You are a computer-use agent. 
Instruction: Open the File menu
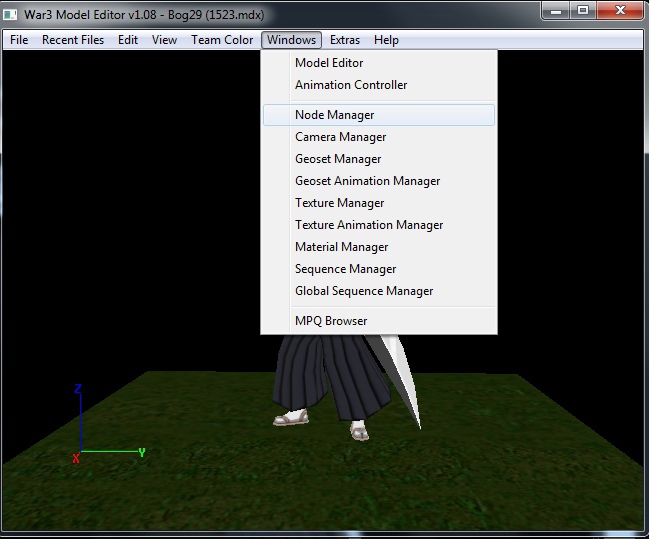pyautogui.click(x=19, y=40)
